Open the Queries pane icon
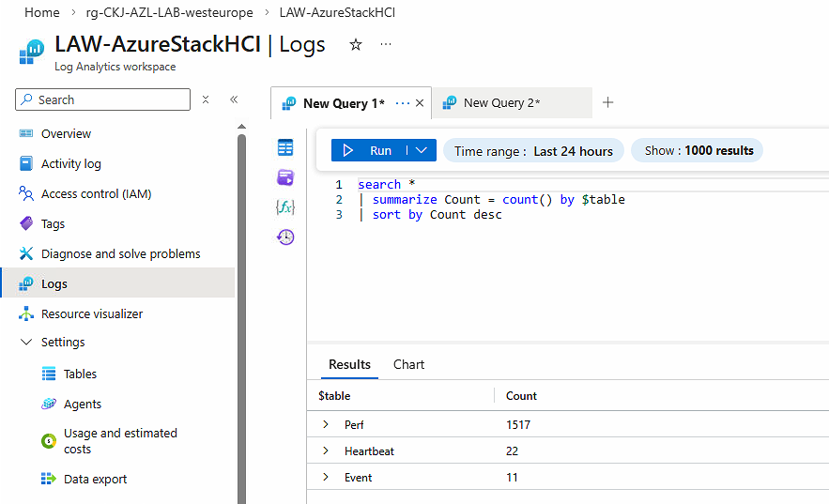 click(285, 177)
